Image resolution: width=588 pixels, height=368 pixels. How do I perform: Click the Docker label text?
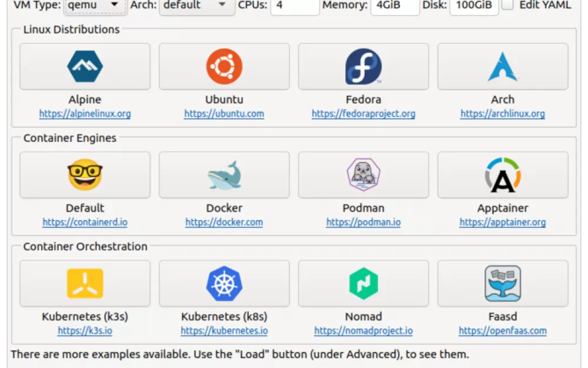click(224, 208)
